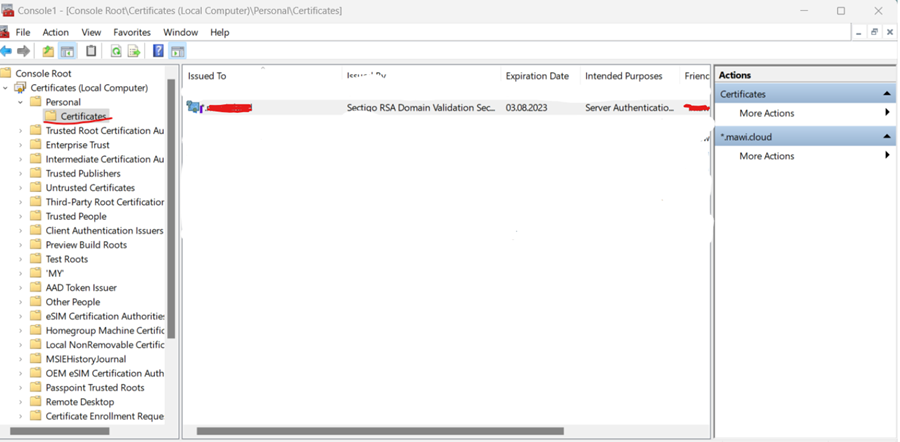Image resolution: width=900 pixels, height=442 pixels.
Task: Select the Remote Desktop folder in the tree
Action: point(80,402)
